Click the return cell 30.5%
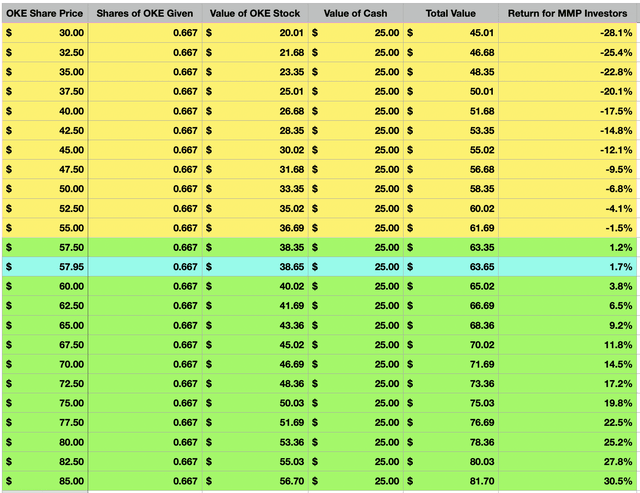 tap(567, 481)
